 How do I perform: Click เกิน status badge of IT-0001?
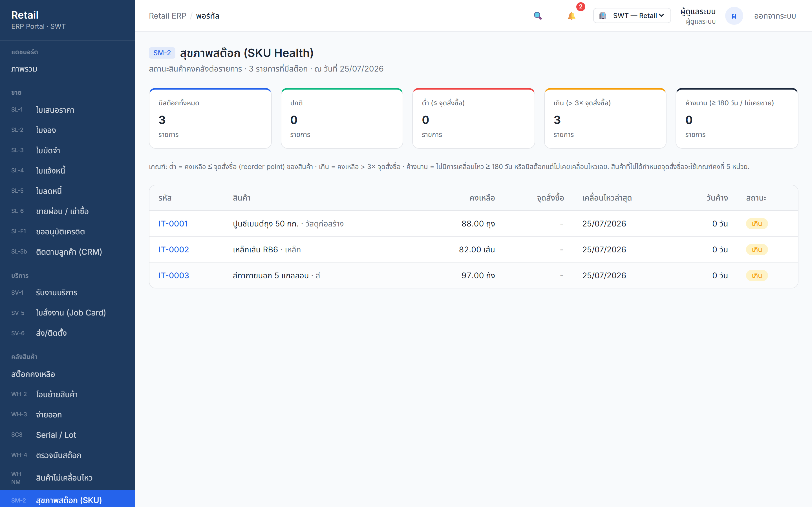(757, 224)
